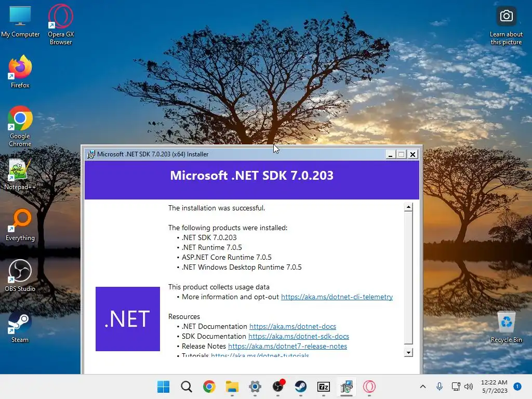Select the Notepad++ desktop shortcut
The width and height of the screenshot is (532, 399).
click(20, 174)
